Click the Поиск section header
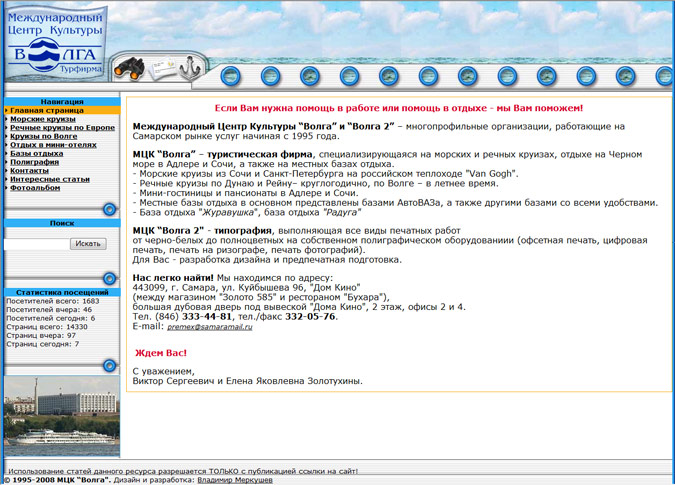The width and height of the screenshot is (675, 485). click(62, 223)
